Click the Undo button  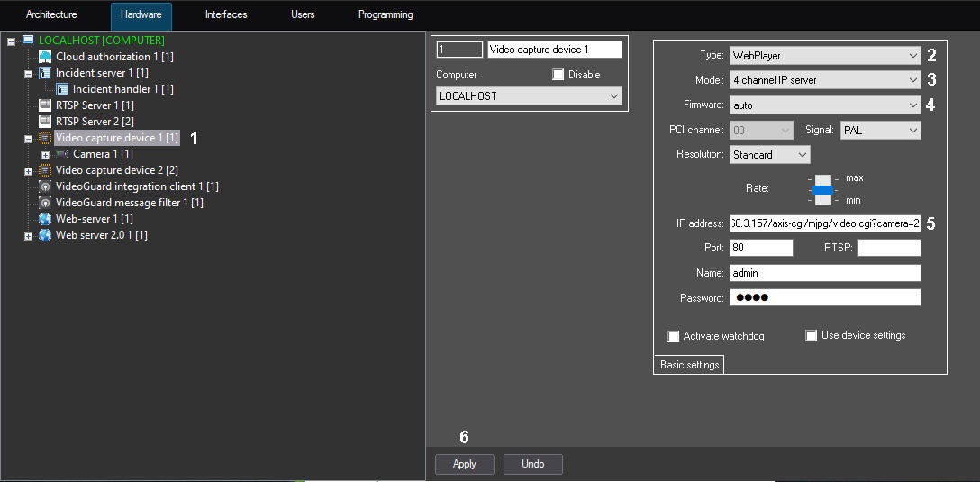[x=533, y=464]
